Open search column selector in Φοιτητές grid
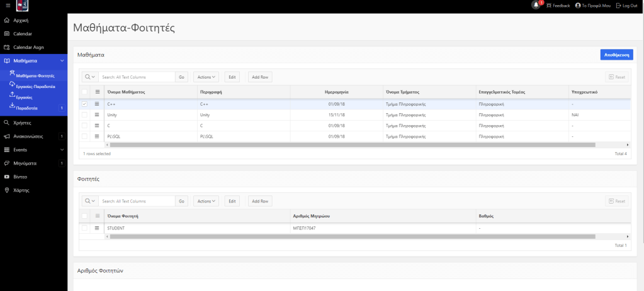The height and width of the screenshot is (291, 644). pos(89,201)
